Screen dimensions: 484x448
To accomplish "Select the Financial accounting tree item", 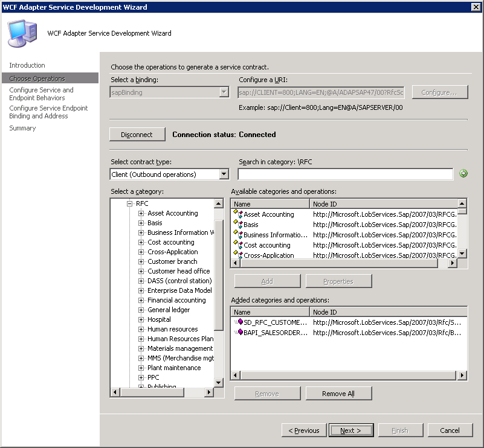I will pos(176,300).
